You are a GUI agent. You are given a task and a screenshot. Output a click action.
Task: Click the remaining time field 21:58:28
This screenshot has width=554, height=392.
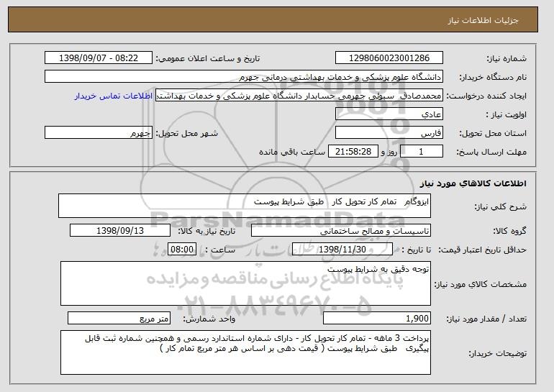pos(353,152)
